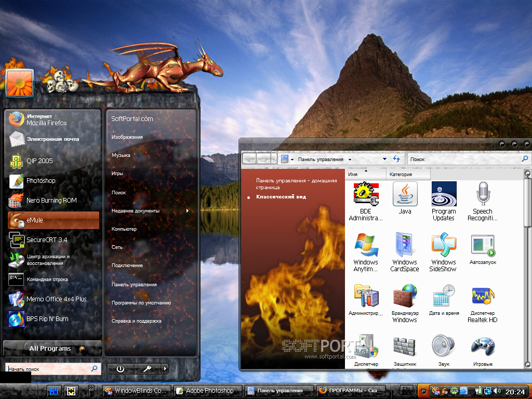
Task: Open Поиск in the Start menu
Action: 118,192
